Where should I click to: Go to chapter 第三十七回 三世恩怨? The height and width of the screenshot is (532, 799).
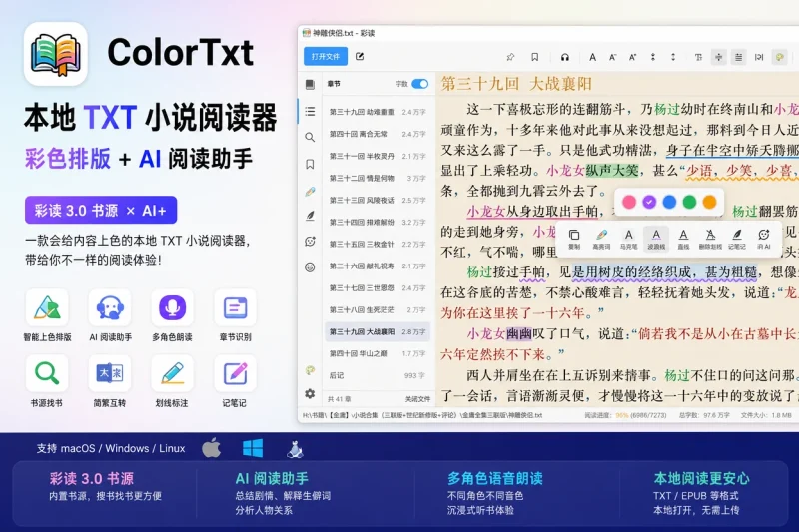[378, 287]
